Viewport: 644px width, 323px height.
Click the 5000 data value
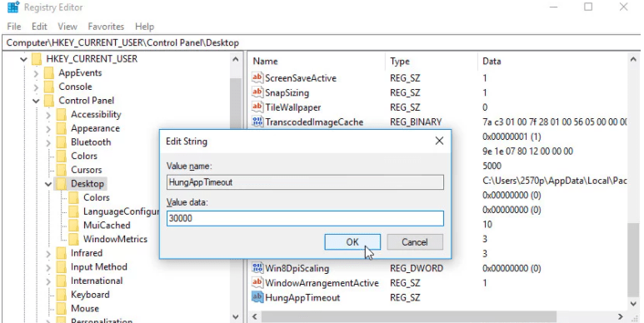[492, 166]
